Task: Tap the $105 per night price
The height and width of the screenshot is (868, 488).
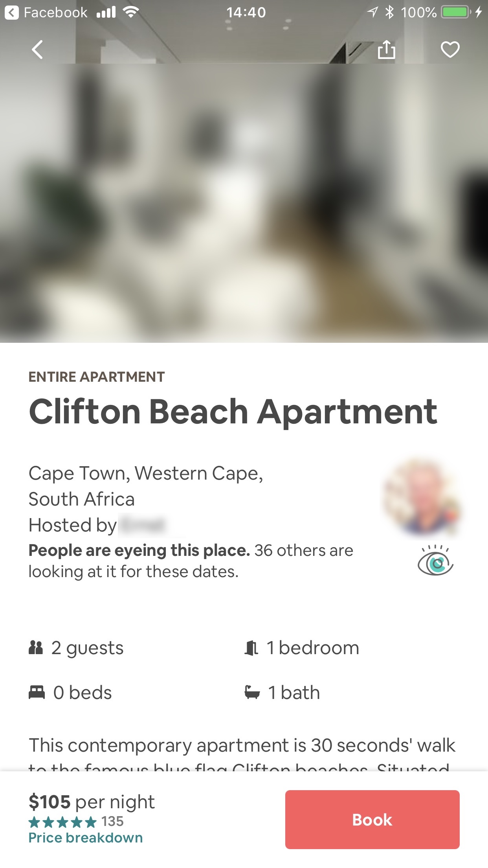Action: [x=92, y=802]
